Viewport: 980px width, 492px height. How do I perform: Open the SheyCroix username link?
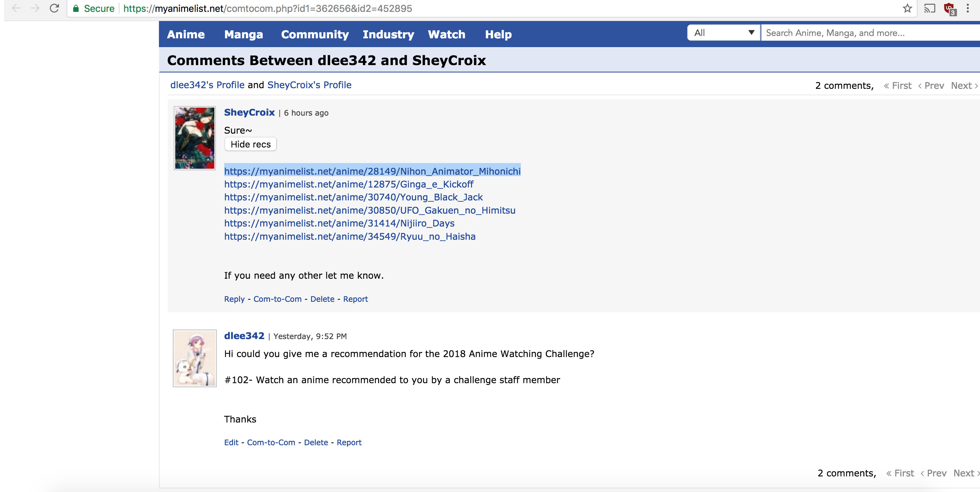[249, 112]
